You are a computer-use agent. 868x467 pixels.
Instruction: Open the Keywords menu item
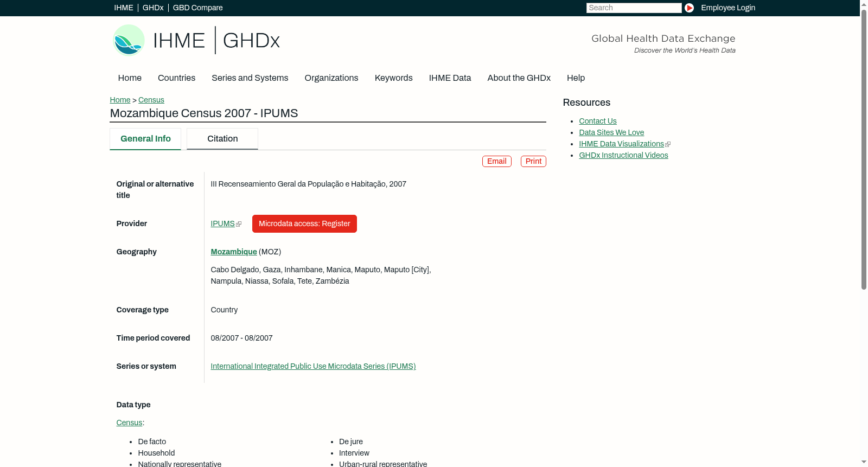[x=394, y=78]
